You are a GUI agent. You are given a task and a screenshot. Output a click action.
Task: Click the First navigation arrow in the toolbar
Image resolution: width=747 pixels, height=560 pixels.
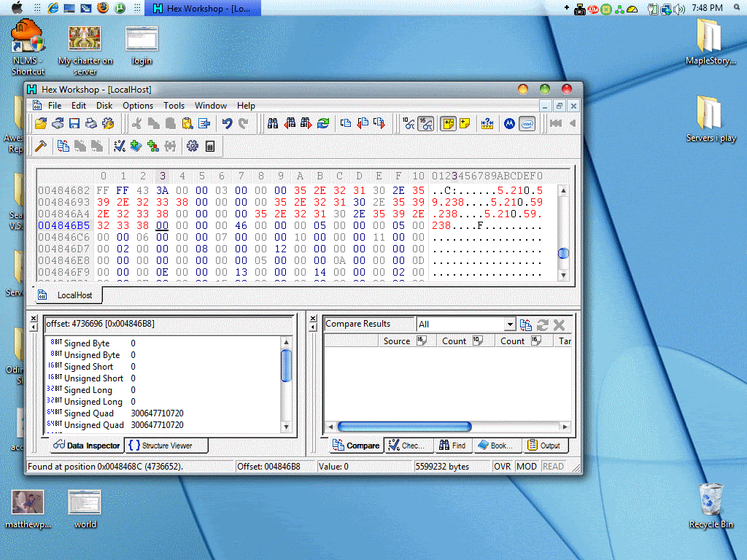point(555,124)
